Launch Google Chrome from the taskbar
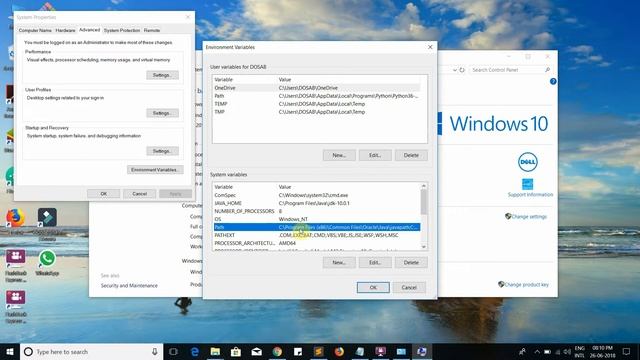 [277, 351]
